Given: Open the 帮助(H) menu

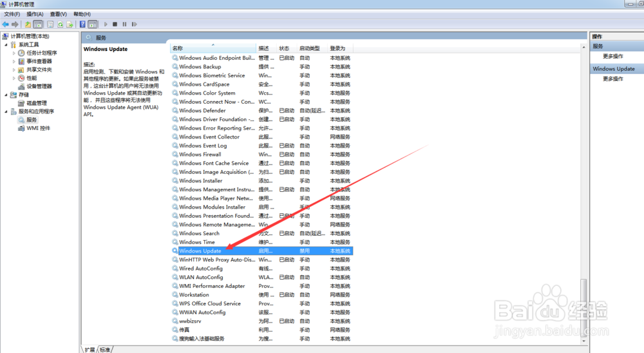Looking at the screenshot, I should [x=82, y=14].
